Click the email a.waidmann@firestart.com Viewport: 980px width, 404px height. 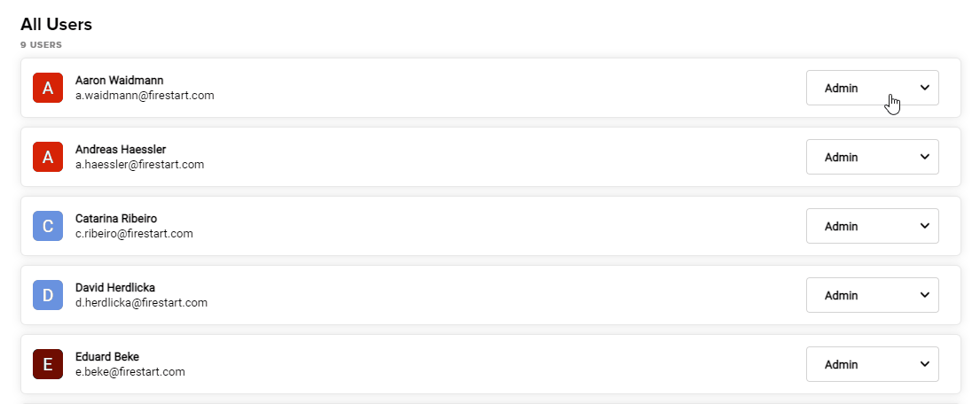point(145,96)
